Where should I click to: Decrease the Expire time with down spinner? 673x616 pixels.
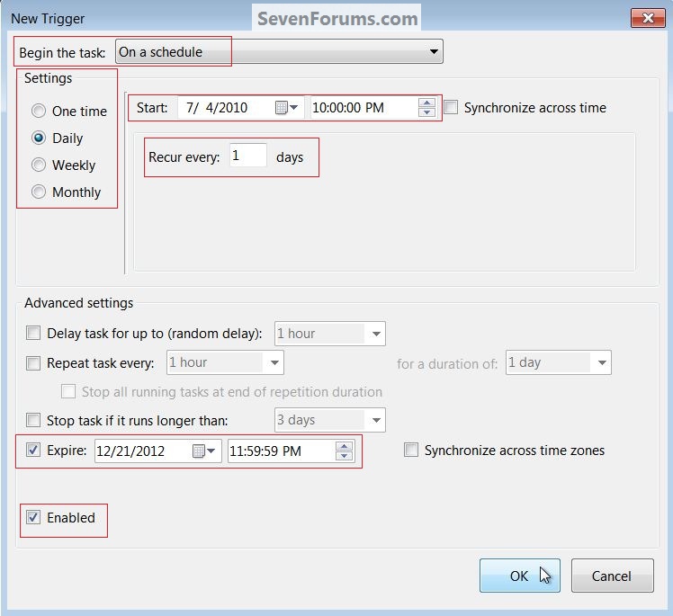click(344, 456)
